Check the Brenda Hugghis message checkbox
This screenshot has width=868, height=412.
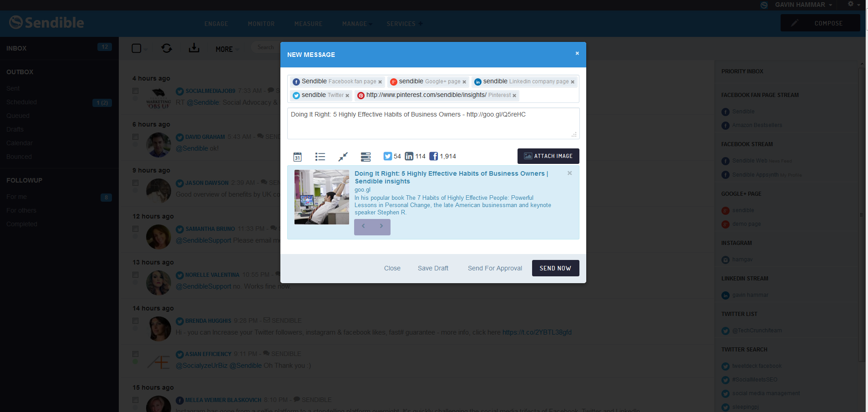(135, 320)
